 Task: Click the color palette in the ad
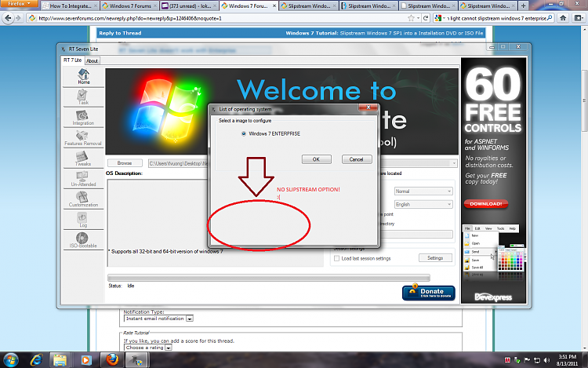click(x=510, y=259)
